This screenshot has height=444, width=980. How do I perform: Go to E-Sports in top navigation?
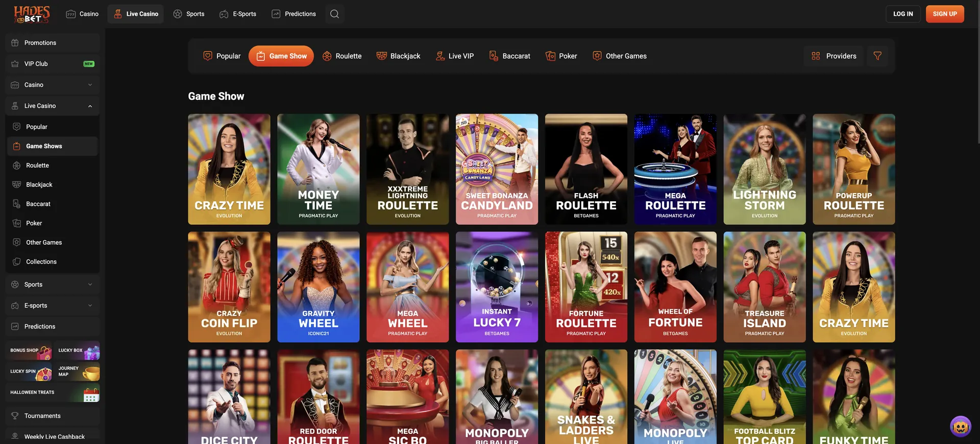[x=238, y=14]
